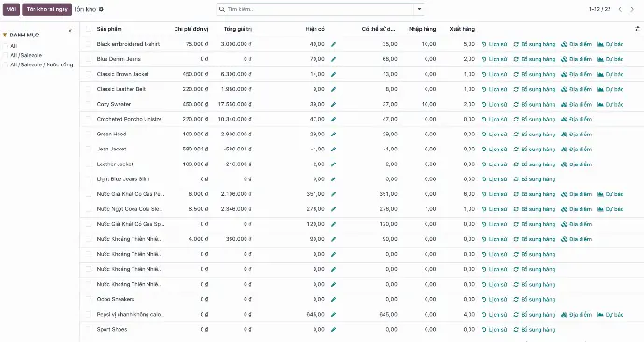Go to previous page with left arrow
This screenshot has width=644, height=342.
click(620, 9)
